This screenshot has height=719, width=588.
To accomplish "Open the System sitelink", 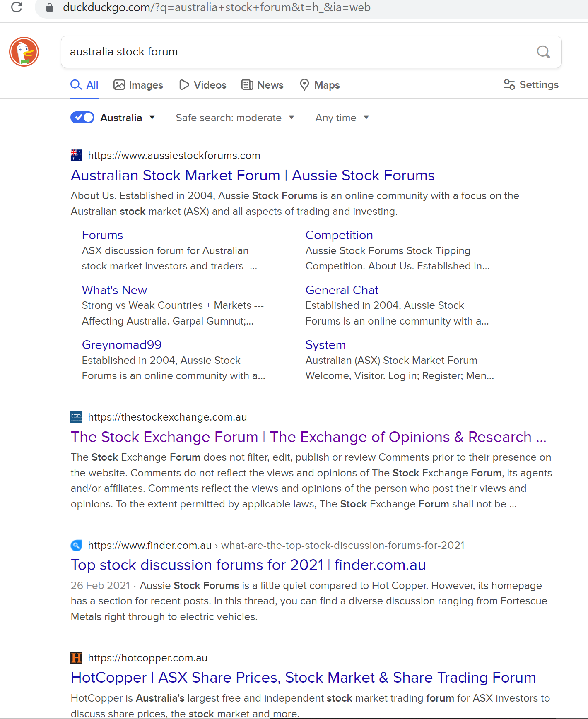I will coord(325,345).
